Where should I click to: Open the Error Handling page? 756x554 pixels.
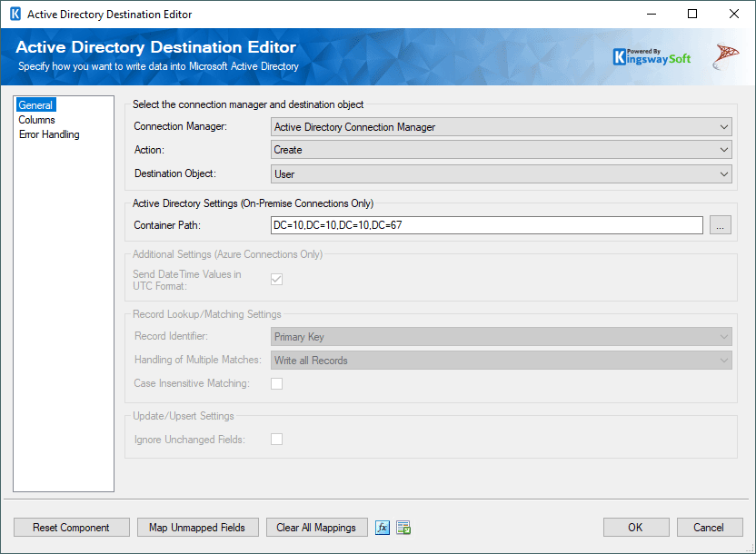(49, 134)
